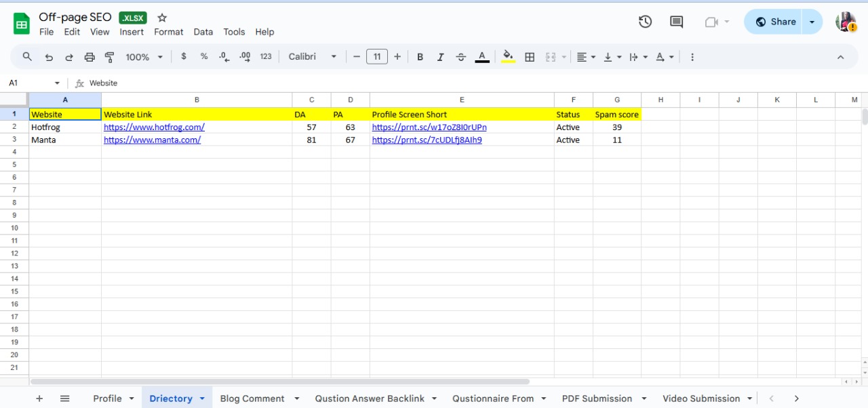Open the Tools menu

click(234, 32)
